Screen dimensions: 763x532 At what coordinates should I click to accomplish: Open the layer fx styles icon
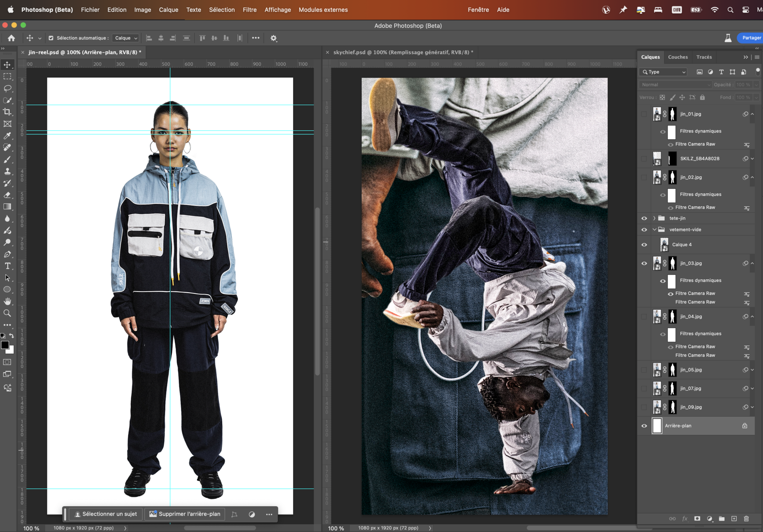685,519
